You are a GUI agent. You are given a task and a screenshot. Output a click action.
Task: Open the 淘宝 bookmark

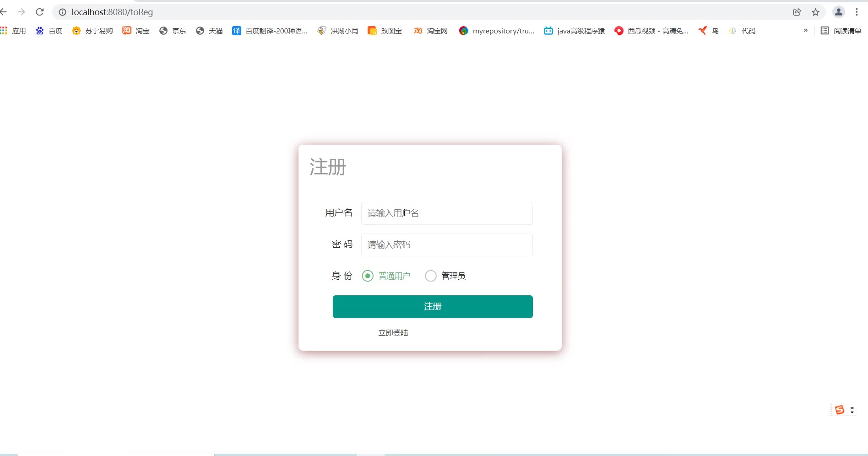pos(136,31)
